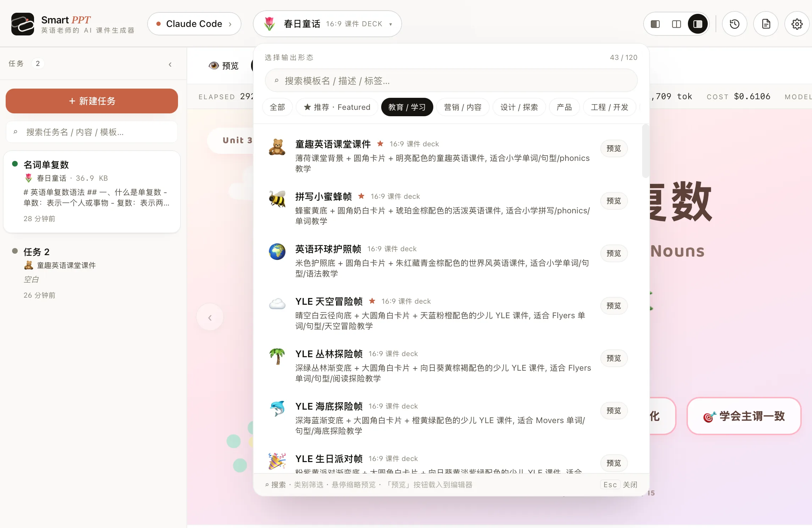Open the document file icon
Screen dimensions: 812x528
click(766, 24)
